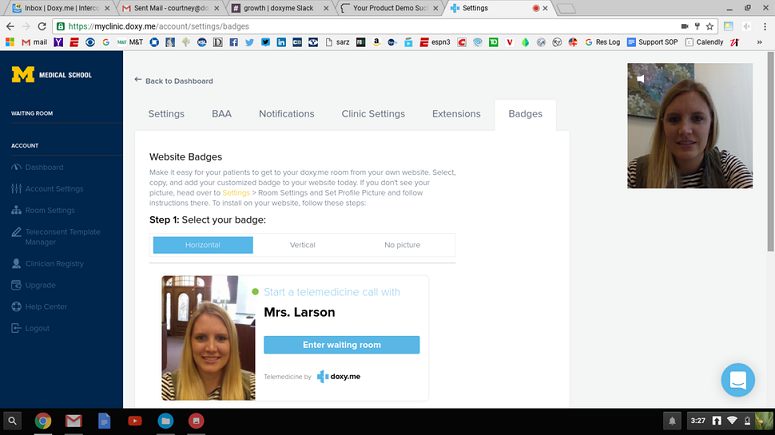
Task: Go to Room Settings in sidebar
Action: pos(43,210)
